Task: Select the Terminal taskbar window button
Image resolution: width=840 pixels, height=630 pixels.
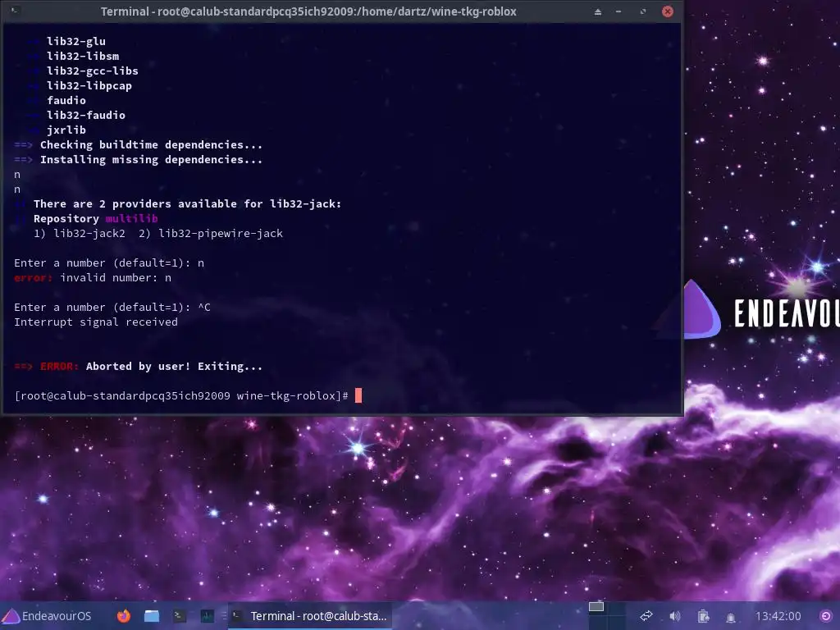Action: 310,616
